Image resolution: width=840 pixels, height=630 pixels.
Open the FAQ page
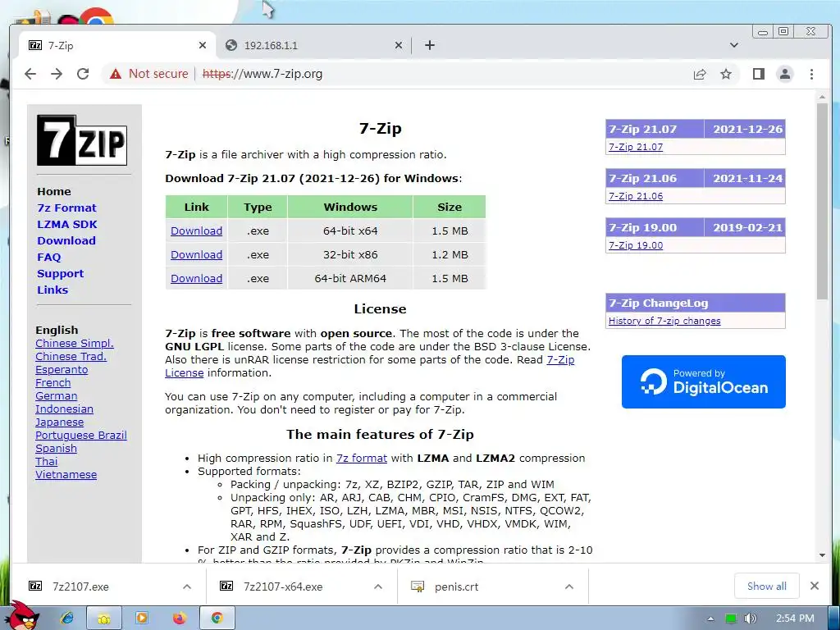pyautogui.click(x=48, y=257)
